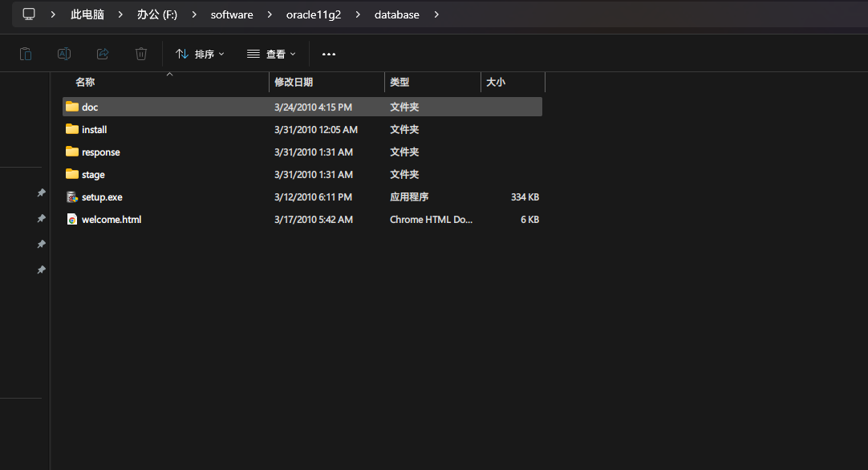
Task: Click the setup.exe application icon
Action: [72, 197]
